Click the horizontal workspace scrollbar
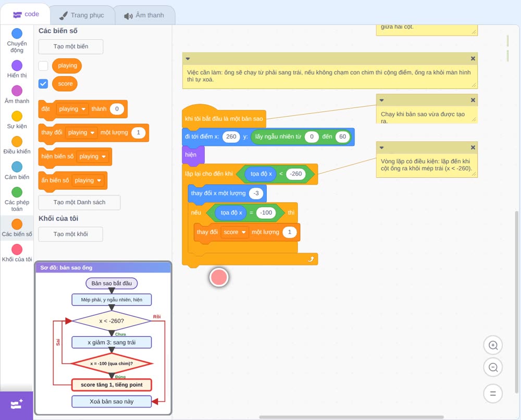Image resolution: width=521 pixels, height=420 pixels. (352, 417)
